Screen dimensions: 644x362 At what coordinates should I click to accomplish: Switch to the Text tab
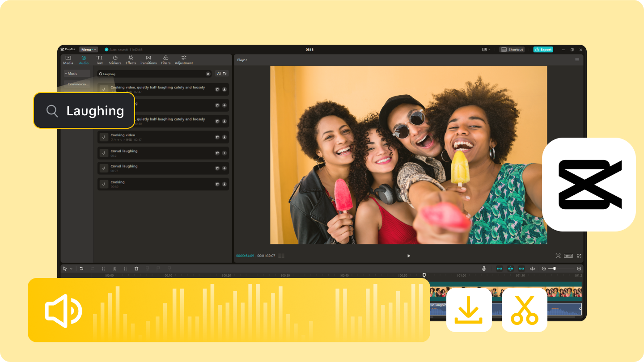[99, 60]
